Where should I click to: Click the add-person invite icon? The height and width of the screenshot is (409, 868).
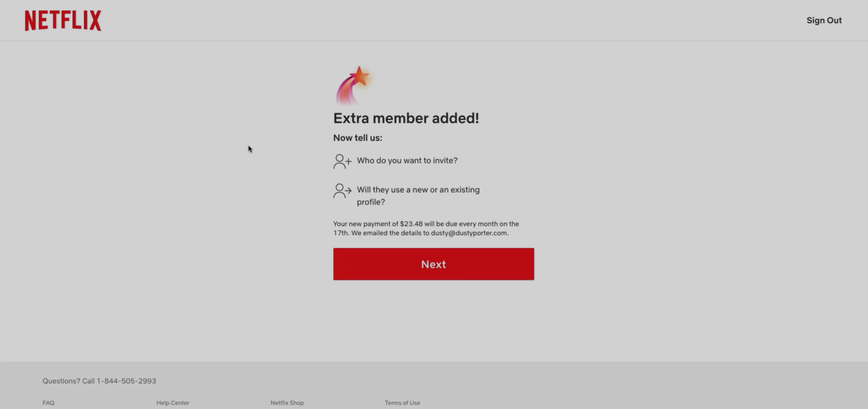pyautogui.click(x=343, y=161)
